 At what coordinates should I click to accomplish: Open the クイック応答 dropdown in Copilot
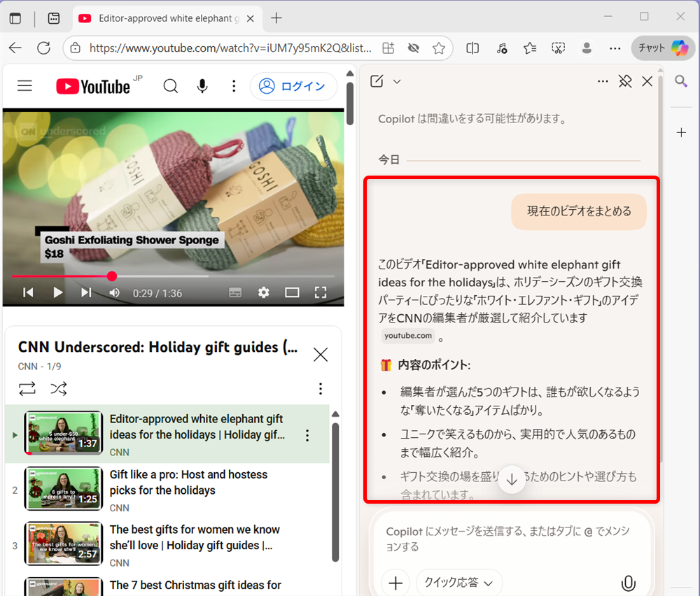458,582
